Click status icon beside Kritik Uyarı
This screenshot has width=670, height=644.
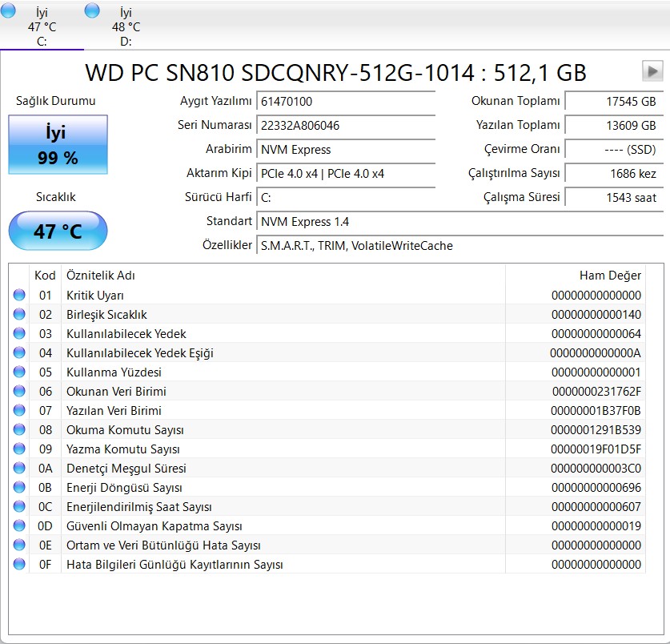click(19, 296)
